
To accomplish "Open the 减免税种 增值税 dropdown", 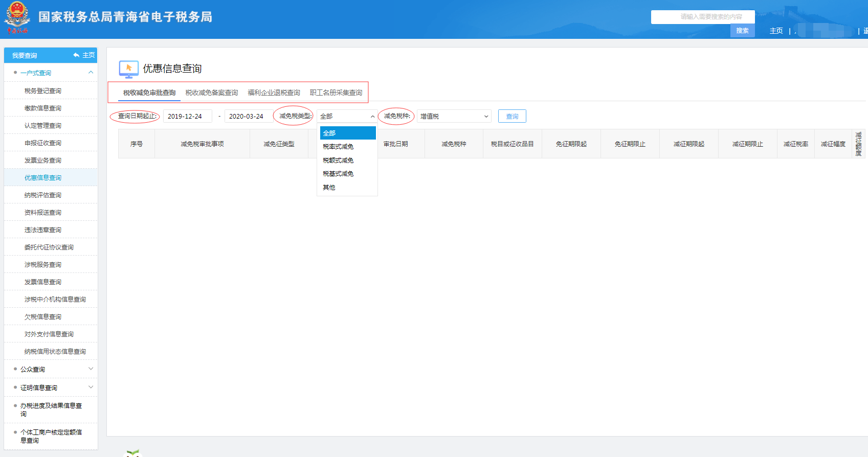I will 454,117.
